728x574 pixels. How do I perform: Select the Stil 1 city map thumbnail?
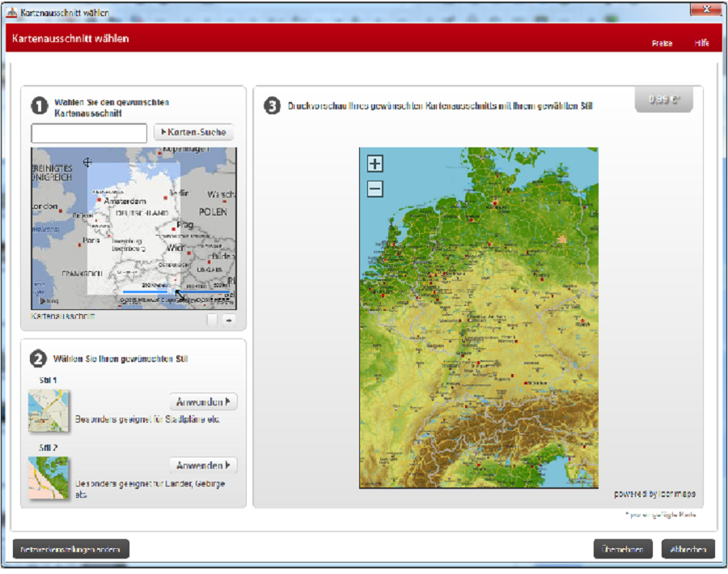pos(49,410)
